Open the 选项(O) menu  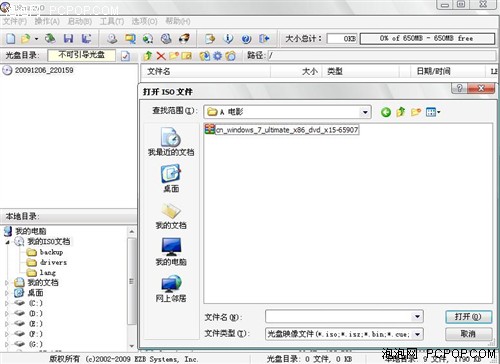point(144,22)
